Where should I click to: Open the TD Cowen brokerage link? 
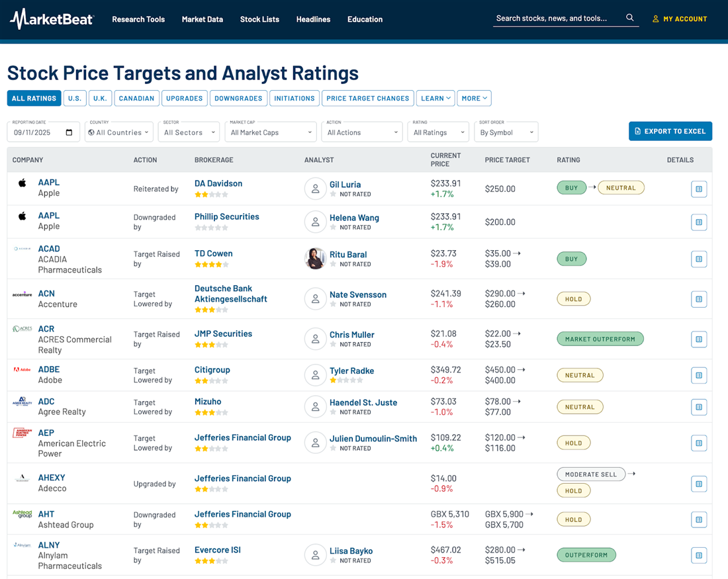coord(213,253)
